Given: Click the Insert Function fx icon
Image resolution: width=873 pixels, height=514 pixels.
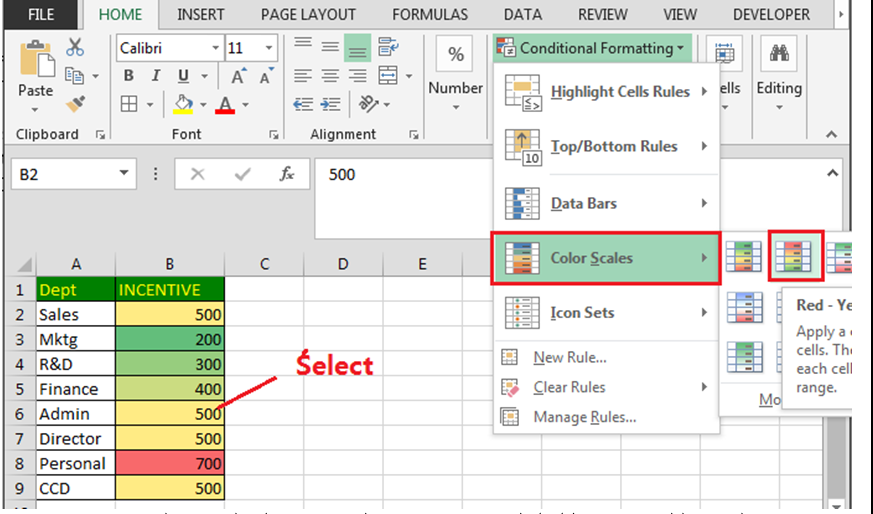Looking at the screenshot, I should (287, 174).
